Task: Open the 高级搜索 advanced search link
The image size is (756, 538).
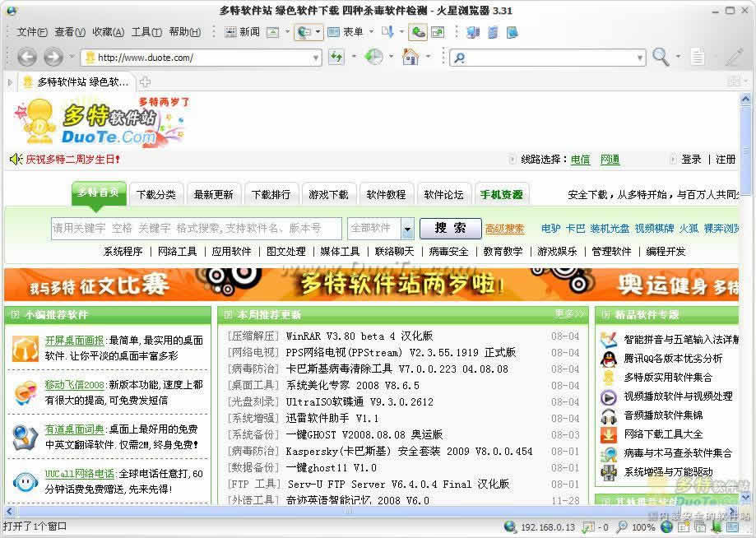Action: coord(504,229)
